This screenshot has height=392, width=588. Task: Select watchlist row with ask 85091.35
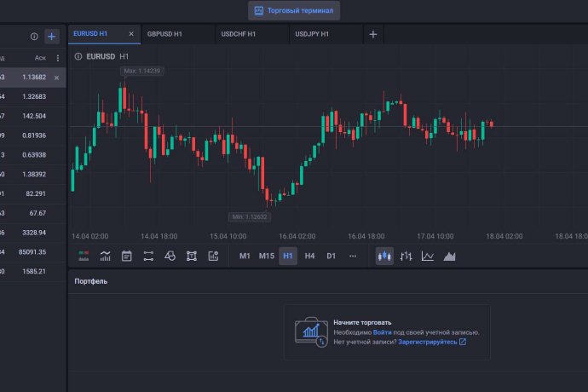33,252
